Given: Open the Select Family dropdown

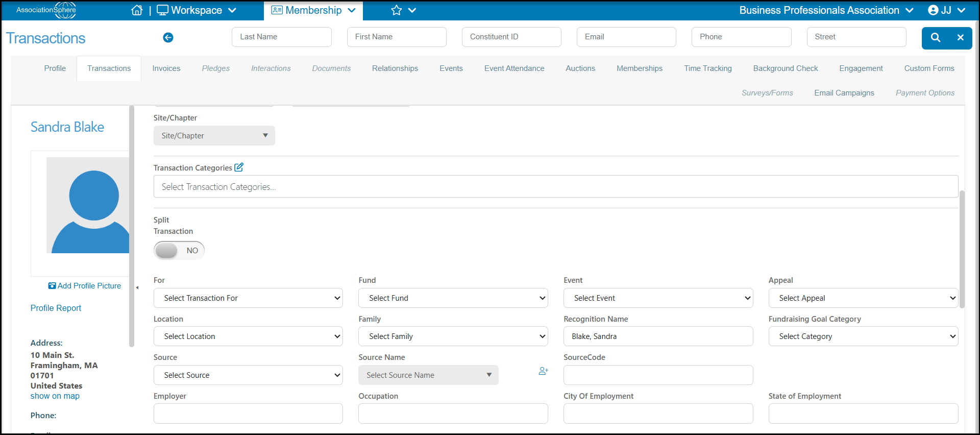Looking at the screenshot, I should [x=453, y=336].
